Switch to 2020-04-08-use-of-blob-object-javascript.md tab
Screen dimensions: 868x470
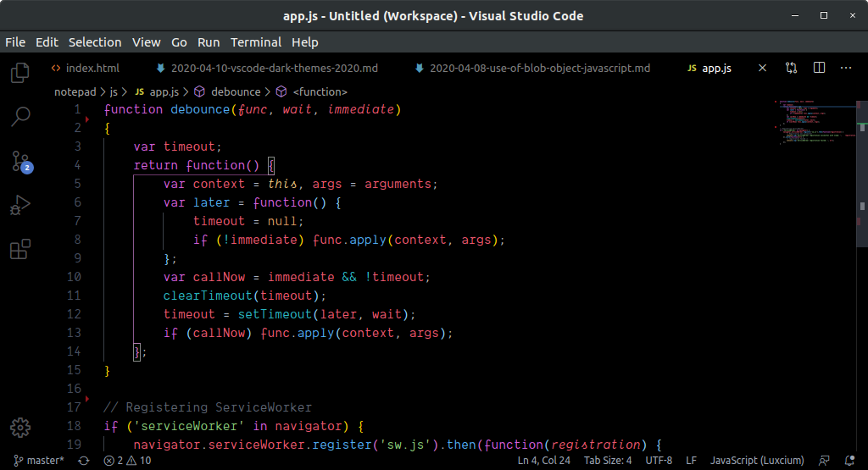click(534, 68)
